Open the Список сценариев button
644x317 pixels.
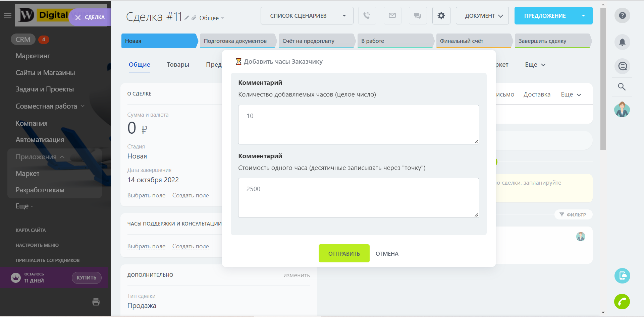click(298, 16)
